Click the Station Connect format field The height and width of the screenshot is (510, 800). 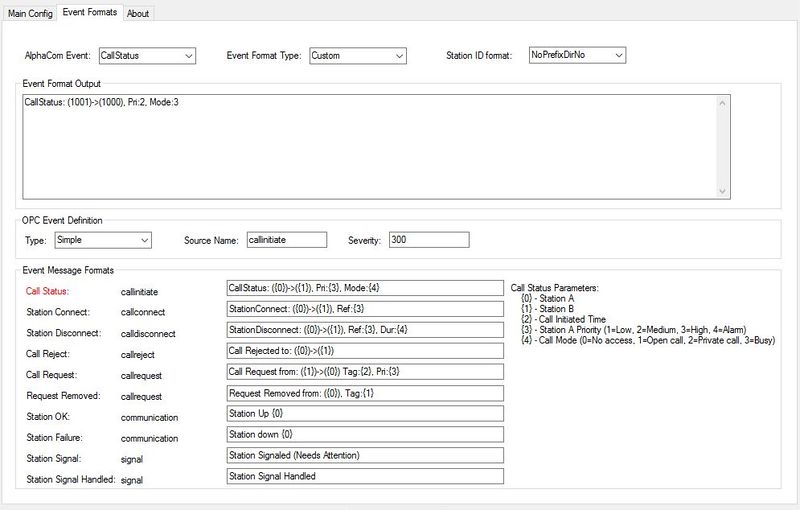tap(365, 309)
